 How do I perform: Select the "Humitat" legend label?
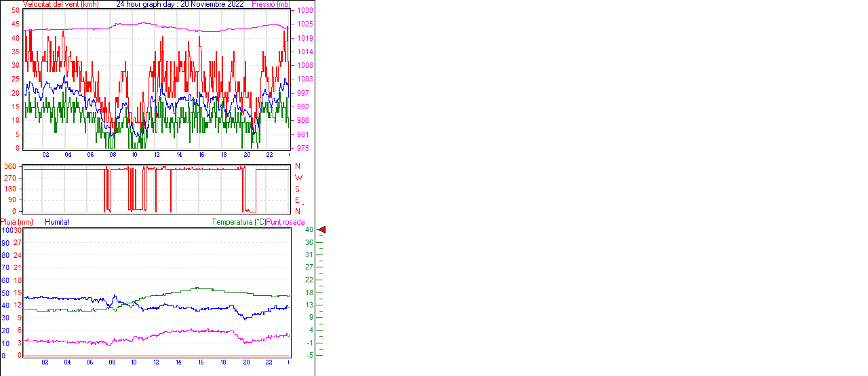click(57, 222)
